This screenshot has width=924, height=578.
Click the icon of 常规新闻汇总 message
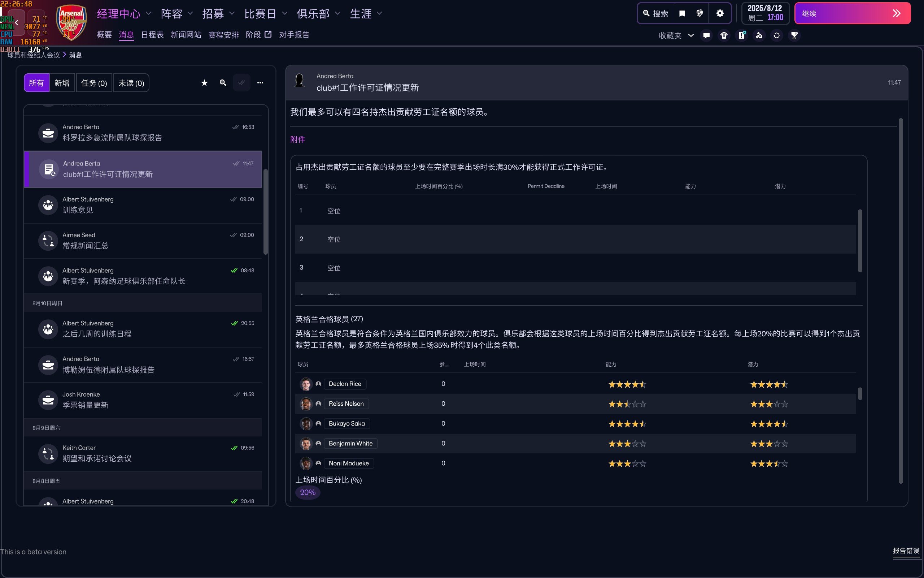click(x=48, y=241)
